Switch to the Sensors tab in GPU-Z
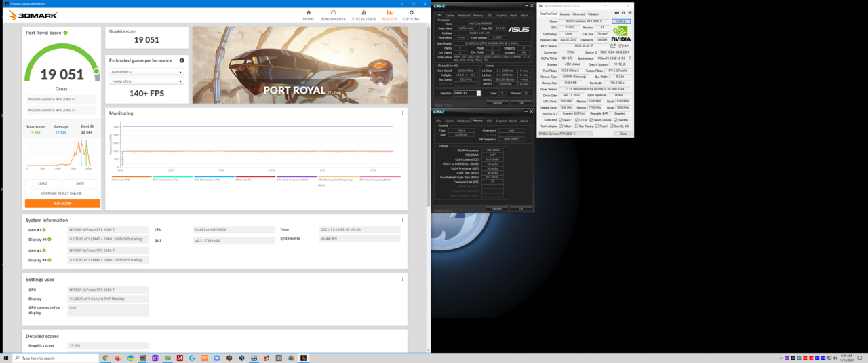The width and height of the screenshot is (868, 363). point(564,14)
